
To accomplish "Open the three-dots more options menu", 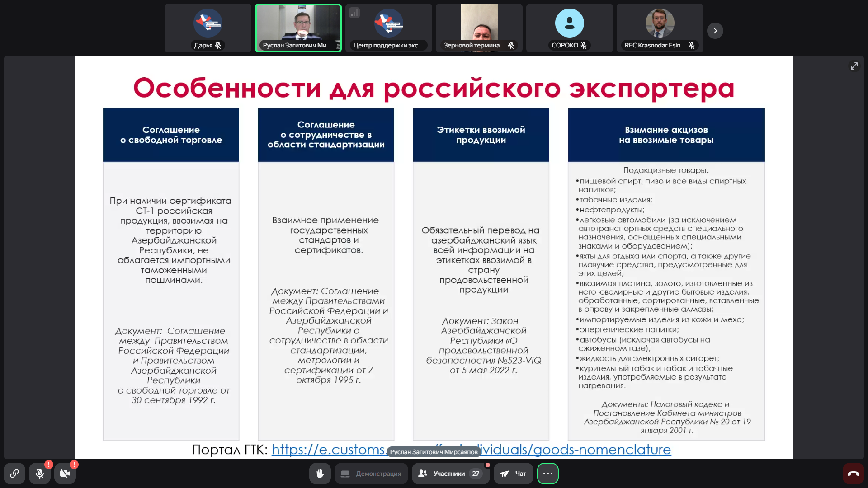I will pos(547,474).
